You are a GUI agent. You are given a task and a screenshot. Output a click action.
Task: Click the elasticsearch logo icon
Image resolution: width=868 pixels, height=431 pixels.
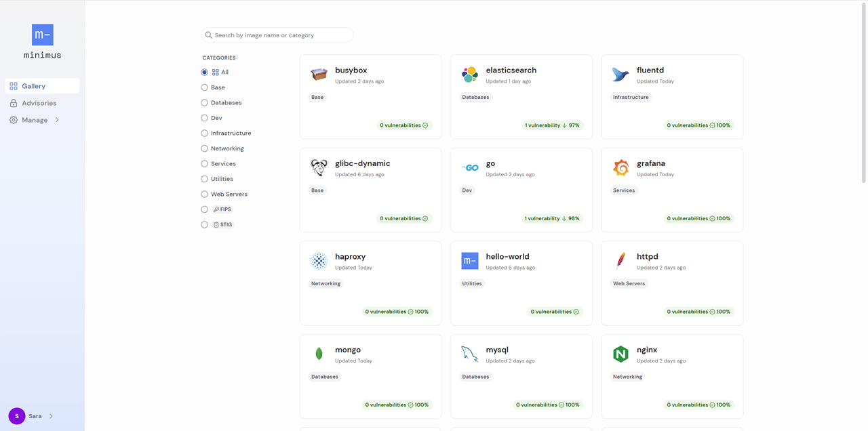469,75
